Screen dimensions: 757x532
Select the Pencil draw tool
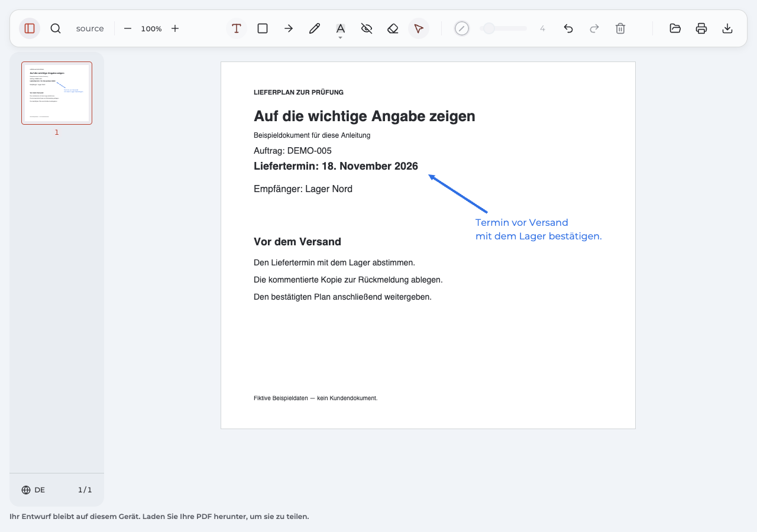tap(315, 28)
